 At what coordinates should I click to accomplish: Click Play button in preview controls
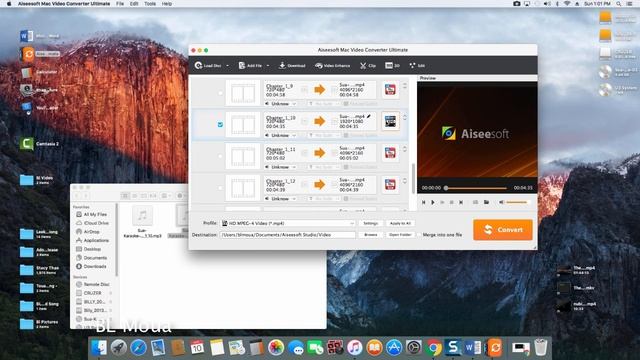(x=433, y=202)
